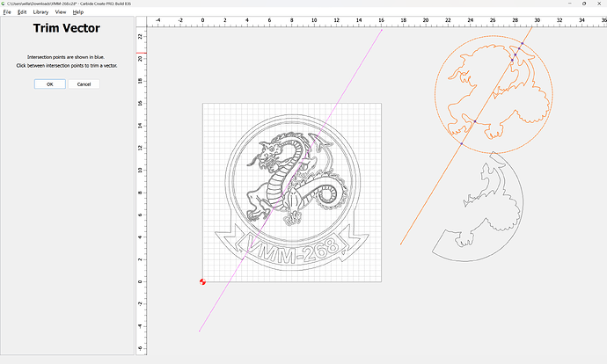The width and height of the screenshot is (607, 364).
Task: Click the red origin marker at grid corner
Action: [x=202, y=281]
